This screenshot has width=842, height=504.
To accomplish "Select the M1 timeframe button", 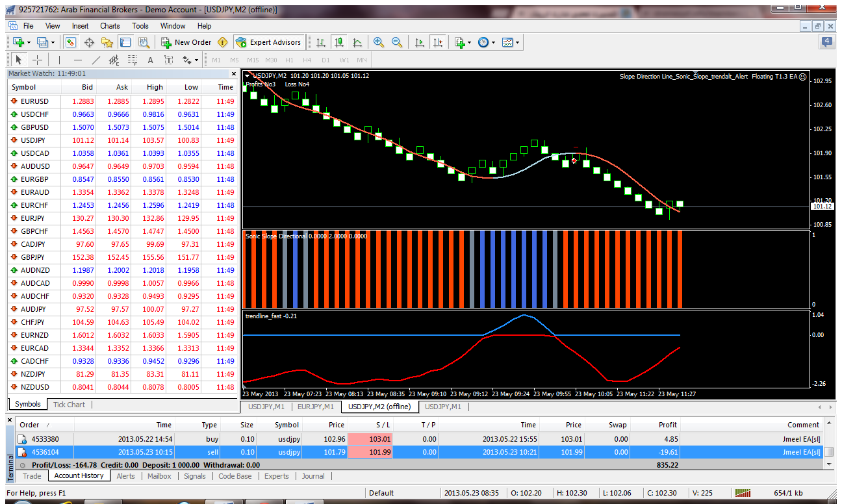I will pos(217,60).
